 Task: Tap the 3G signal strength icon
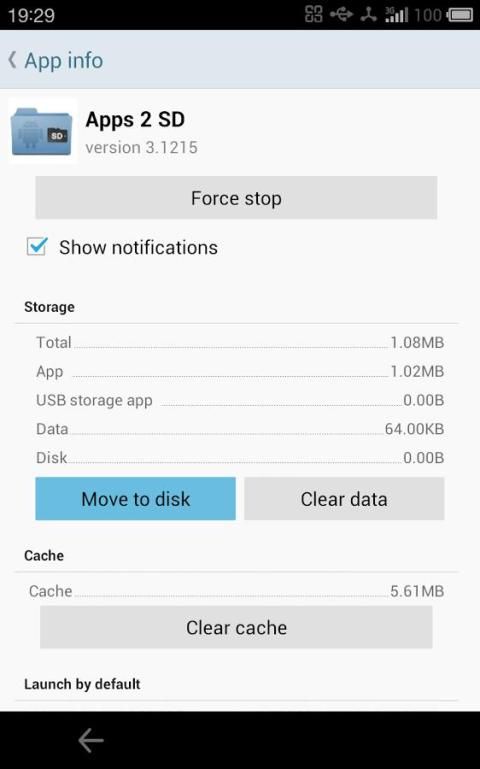[397, 14]
